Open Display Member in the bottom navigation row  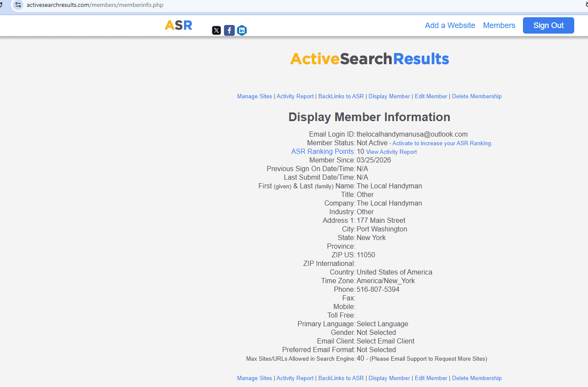[389, 378]
